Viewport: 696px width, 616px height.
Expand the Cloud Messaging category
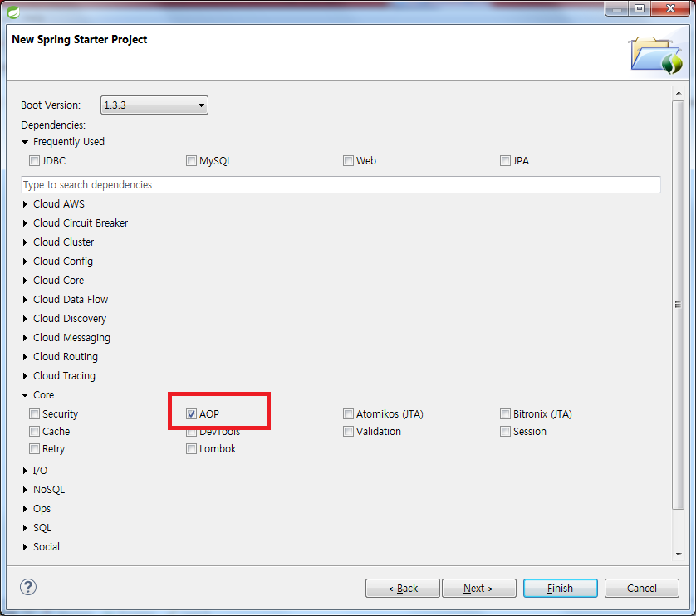[25, 338]
